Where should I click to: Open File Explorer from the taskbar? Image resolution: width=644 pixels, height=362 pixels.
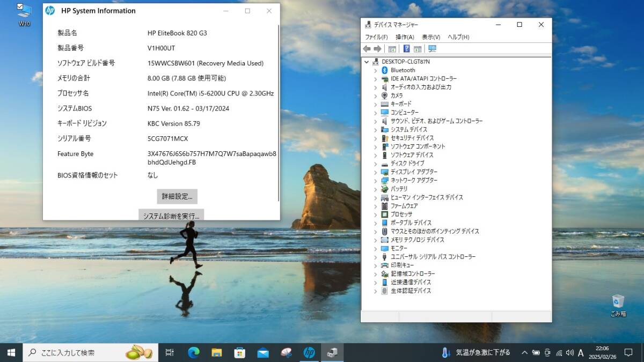[217, 352]
